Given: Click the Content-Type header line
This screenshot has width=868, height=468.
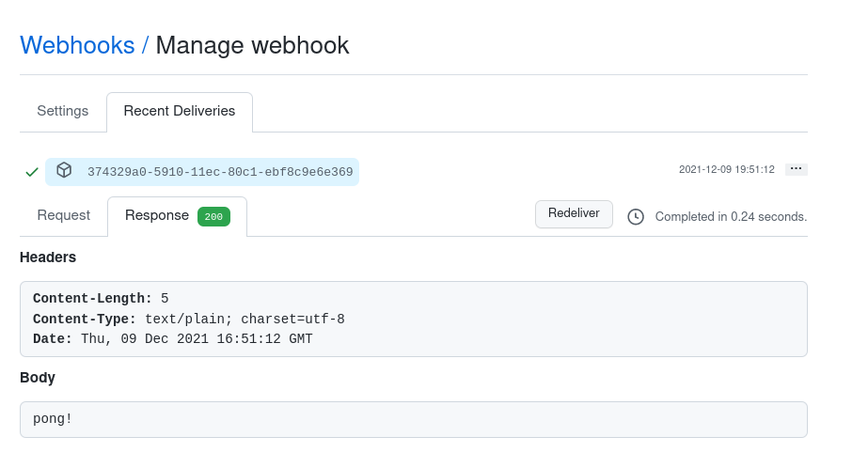Looking at the screenshot, I should point(188,319).
